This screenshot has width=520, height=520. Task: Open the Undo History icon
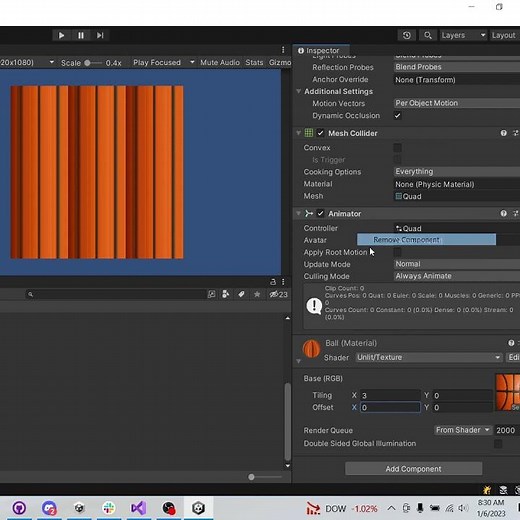click(407, 35)
